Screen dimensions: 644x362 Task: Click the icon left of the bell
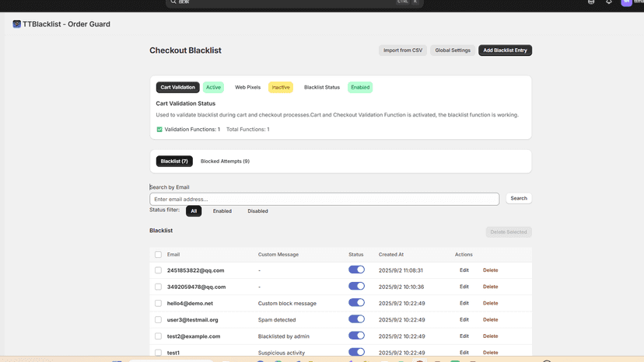pos(591,2)
